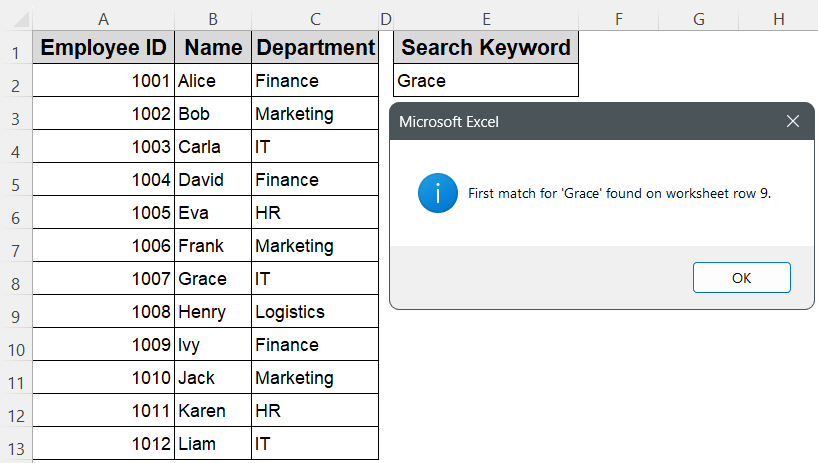Click OK in the message box

pyautogui.click(x=741, y=278)
